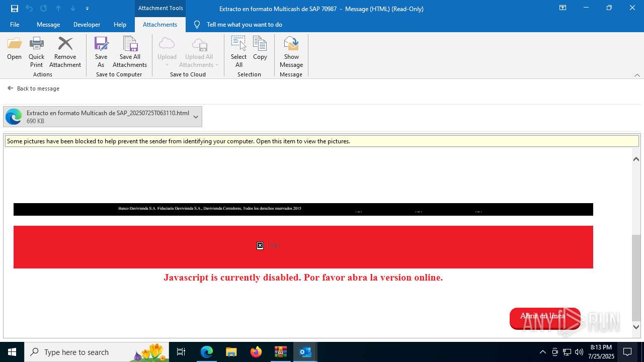This screenshot has height=362, width=644.
Task: Open Task View on taskbar
Action: coord(181,352)
